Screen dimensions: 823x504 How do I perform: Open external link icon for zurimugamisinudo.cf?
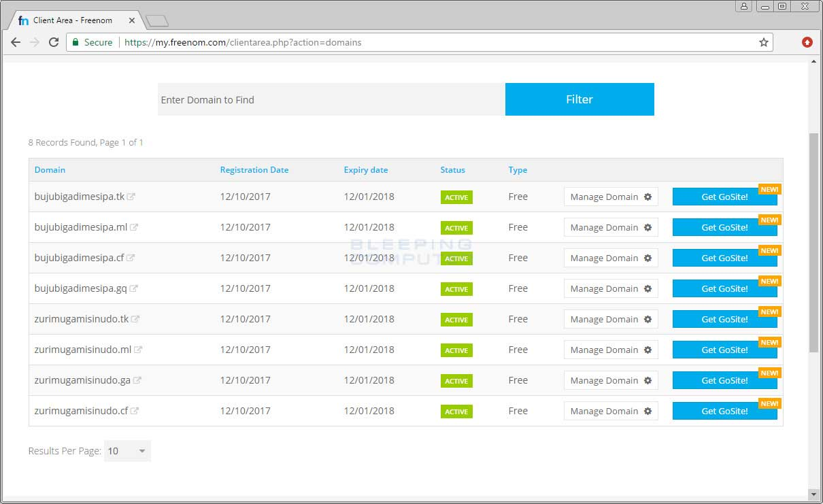point(135,411)
